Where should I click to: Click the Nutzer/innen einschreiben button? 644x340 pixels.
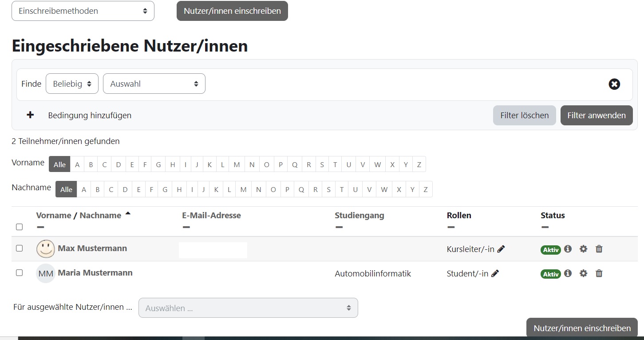[232, 11]
